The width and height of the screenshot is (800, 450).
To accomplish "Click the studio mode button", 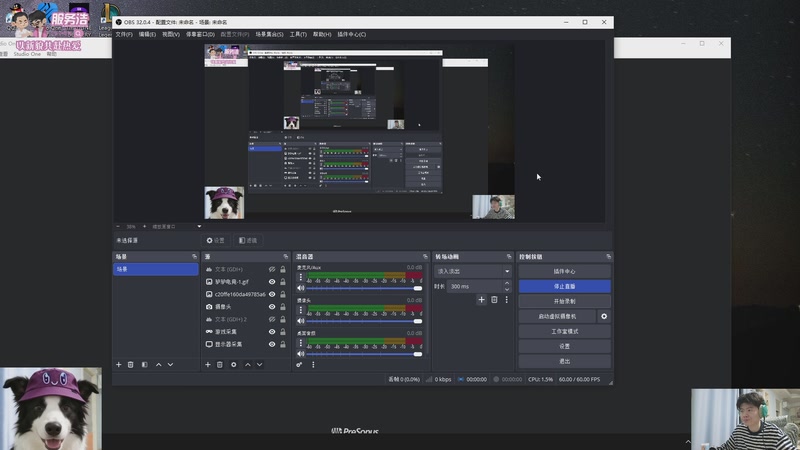I will pyautogui.click(x=564, y=332).
